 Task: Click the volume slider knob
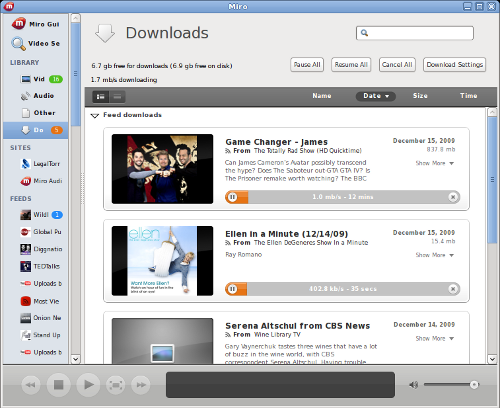coord(474,385)
